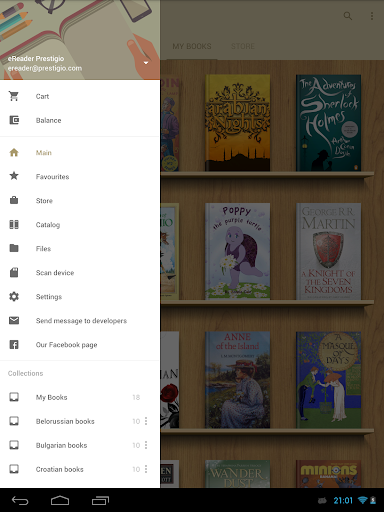Open options menu for Croatian books

click(146, 469)
